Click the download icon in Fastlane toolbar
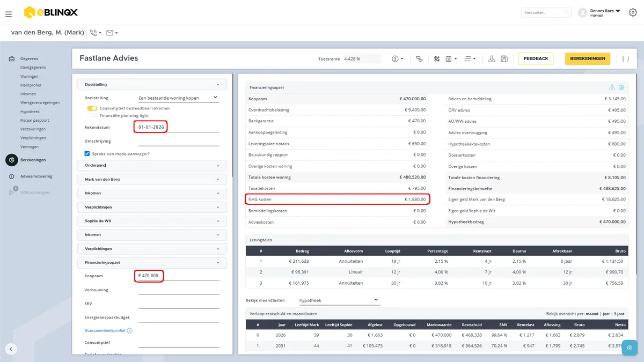This screenshot has height=362, width=644. click(x=492, y=59)
